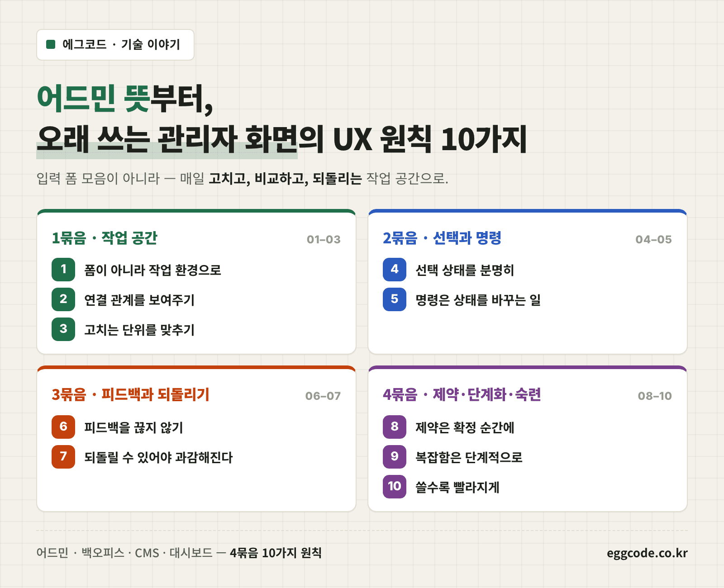Click the green title line 어드민 뜻부터,

125,99
